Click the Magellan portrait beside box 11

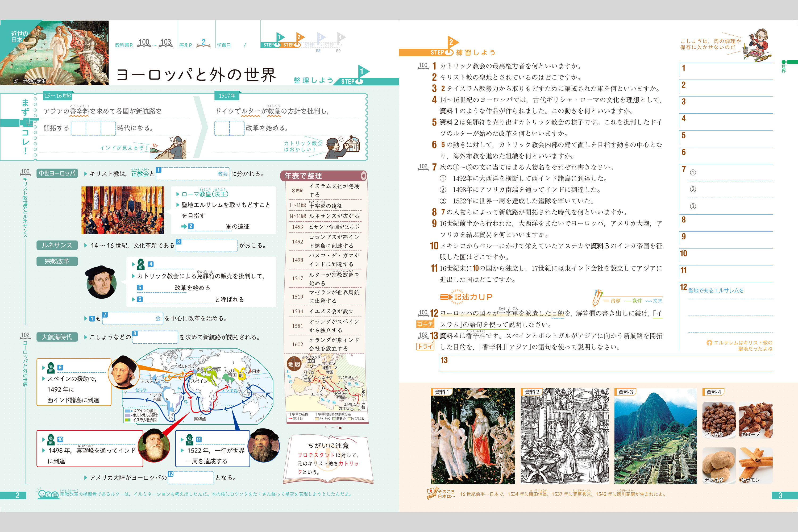pyautogui.click(x=264, y=445)
